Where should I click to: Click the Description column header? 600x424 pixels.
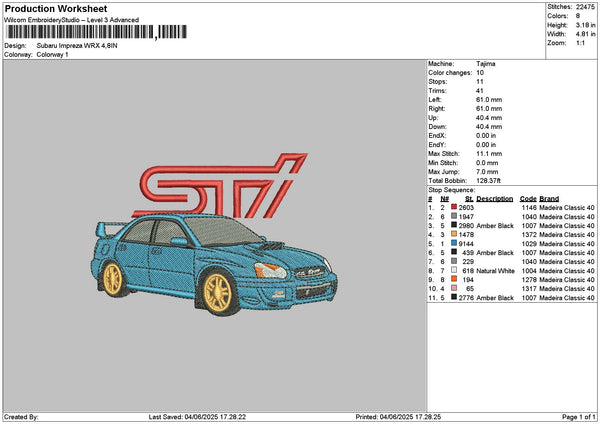(x=494, y=198)
